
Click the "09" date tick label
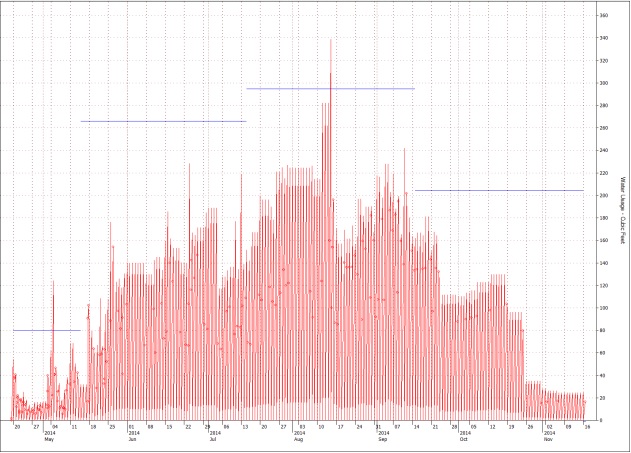coord(568,427)
